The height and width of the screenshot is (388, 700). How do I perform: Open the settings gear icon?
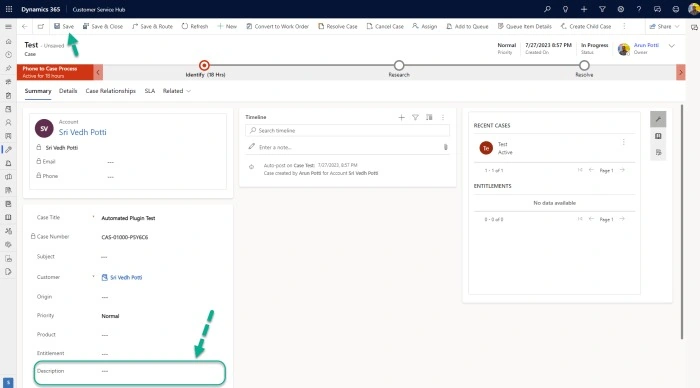coord(621,9)
